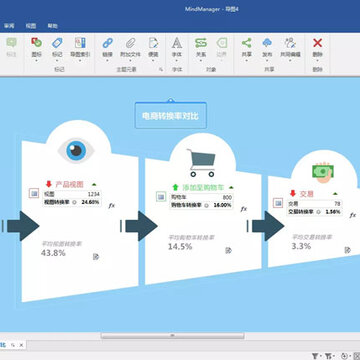Click the 边界 boundary icon
The width and height of the screenshot is (360, 360).
pos(222,43)
